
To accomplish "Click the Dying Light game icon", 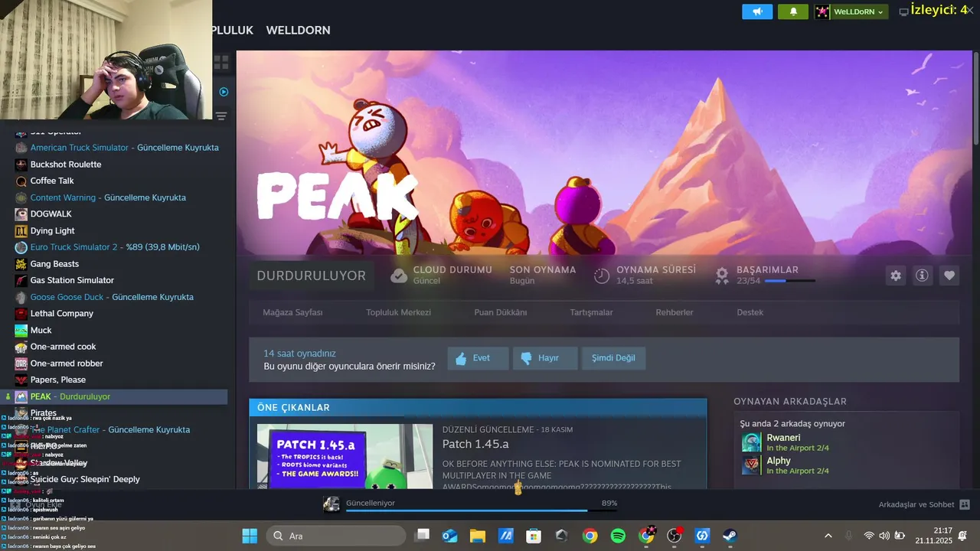I will 21,231.
